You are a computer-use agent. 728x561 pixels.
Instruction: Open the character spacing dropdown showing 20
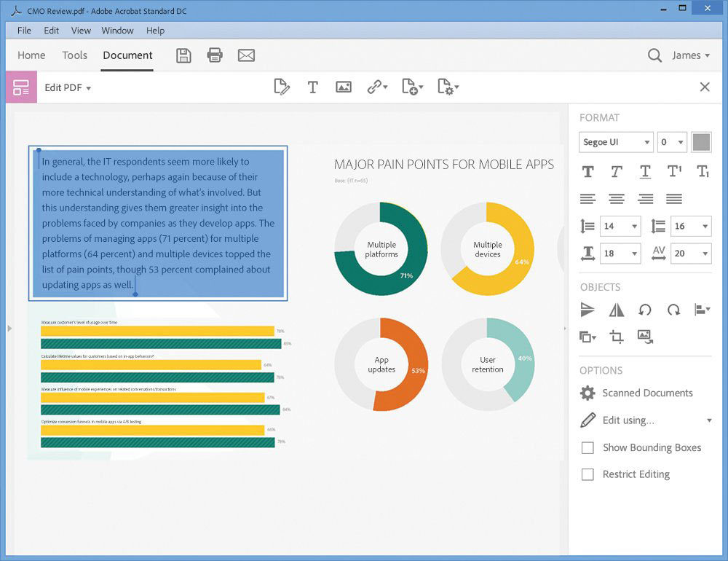(x=692, y=254)
